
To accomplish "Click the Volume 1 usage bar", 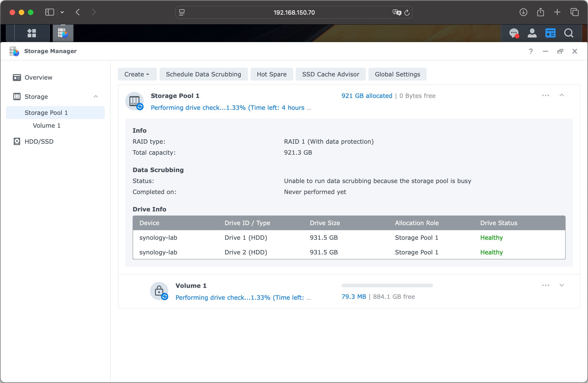I will pos(387,286).
